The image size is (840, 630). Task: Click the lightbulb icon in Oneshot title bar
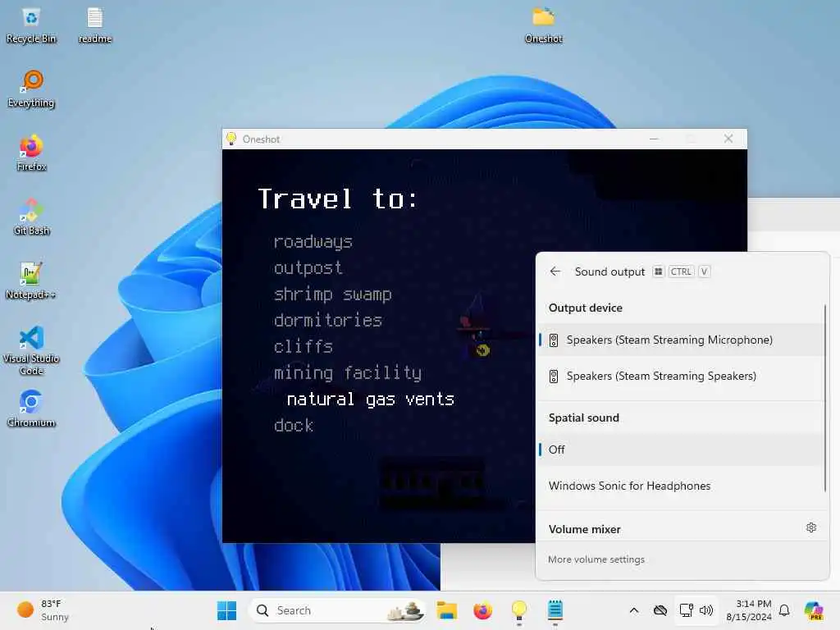(x=231, y=139)
